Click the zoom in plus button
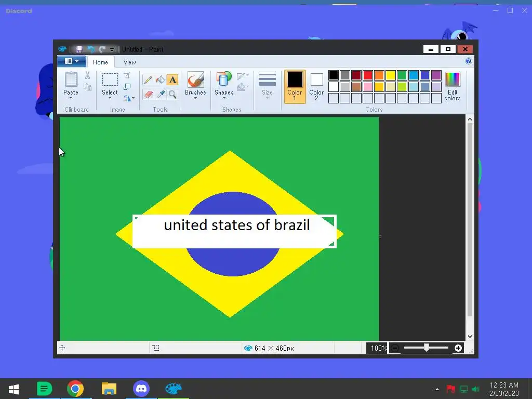 [458, 348]
